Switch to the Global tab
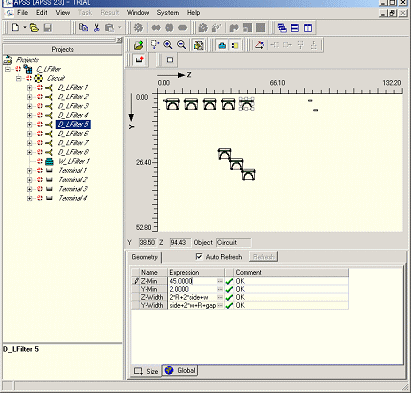Viewport: 411px width, 393px height. coord(180,370)
